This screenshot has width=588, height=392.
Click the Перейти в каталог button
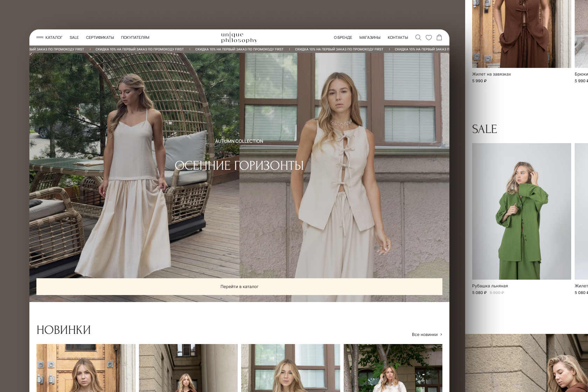point(239,287)
